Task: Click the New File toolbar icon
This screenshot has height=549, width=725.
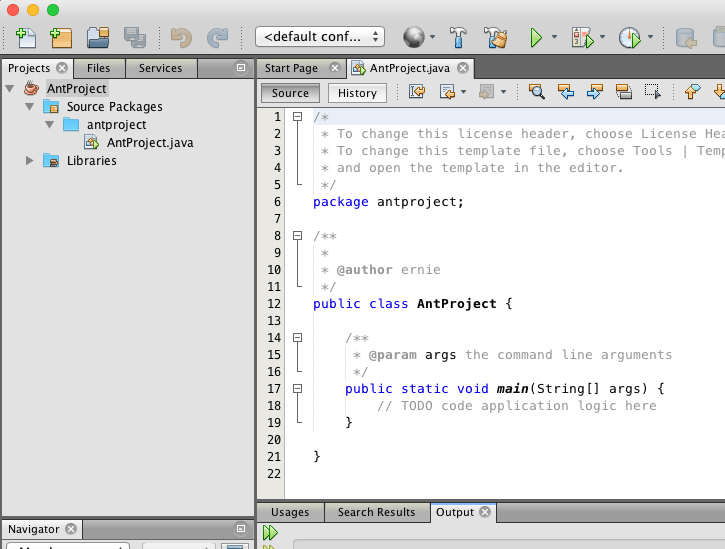Action: pyautogui.click(x=25, y=38)
